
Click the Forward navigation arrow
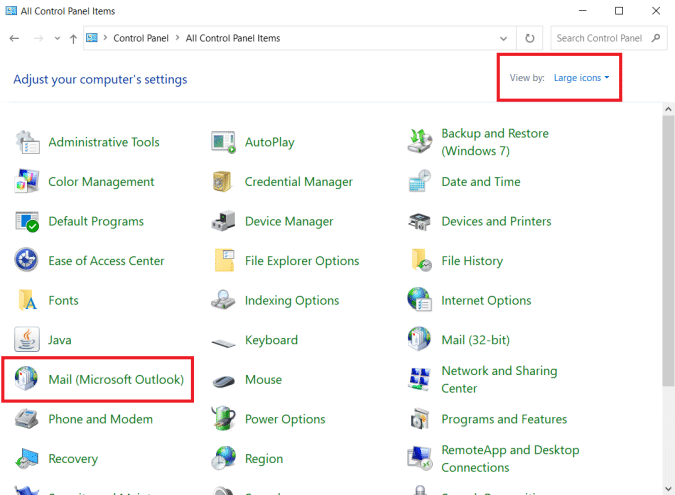click(38, 38)
